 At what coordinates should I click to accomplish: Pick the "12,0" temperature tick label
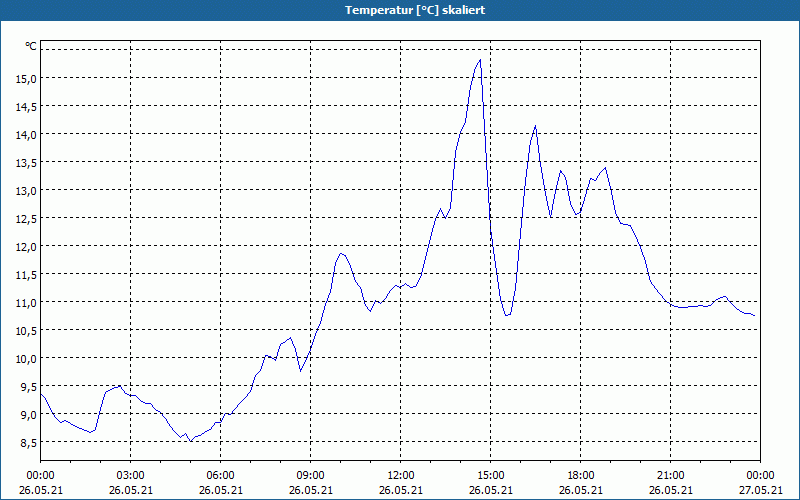(x=28, y=247)
